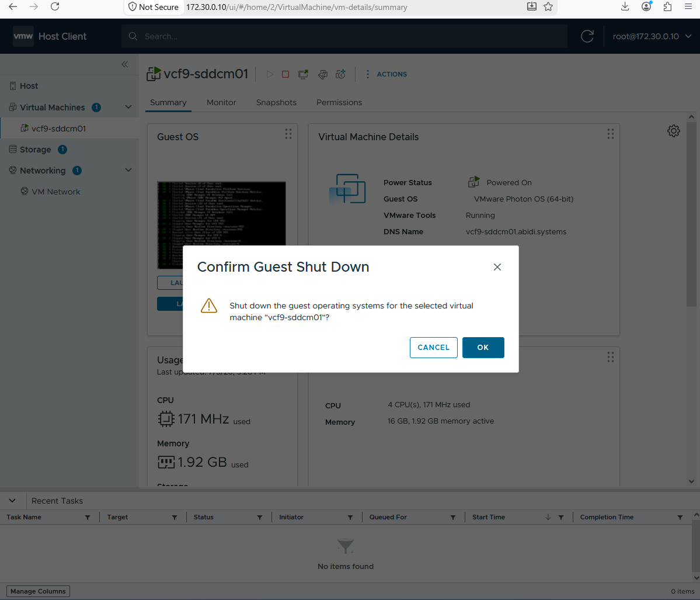Open Storage in the navigator

point(35,150)
